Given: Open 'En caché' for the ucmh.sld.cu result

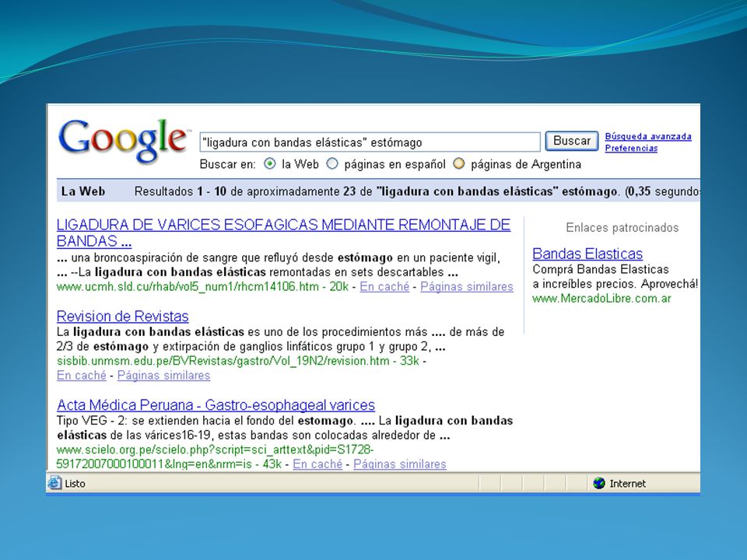Looking at the screenshot, I should [x=384, y=287].
